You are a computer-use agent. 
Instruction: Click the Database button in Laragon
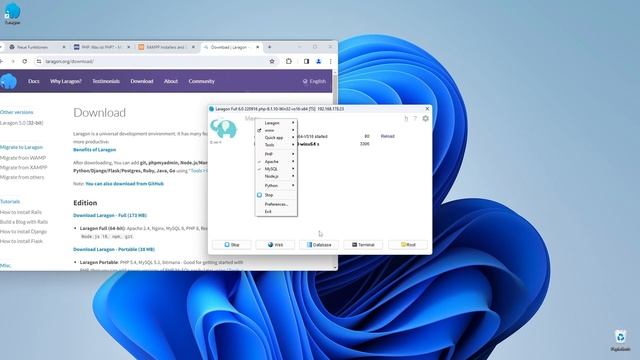tap(319, 244)
